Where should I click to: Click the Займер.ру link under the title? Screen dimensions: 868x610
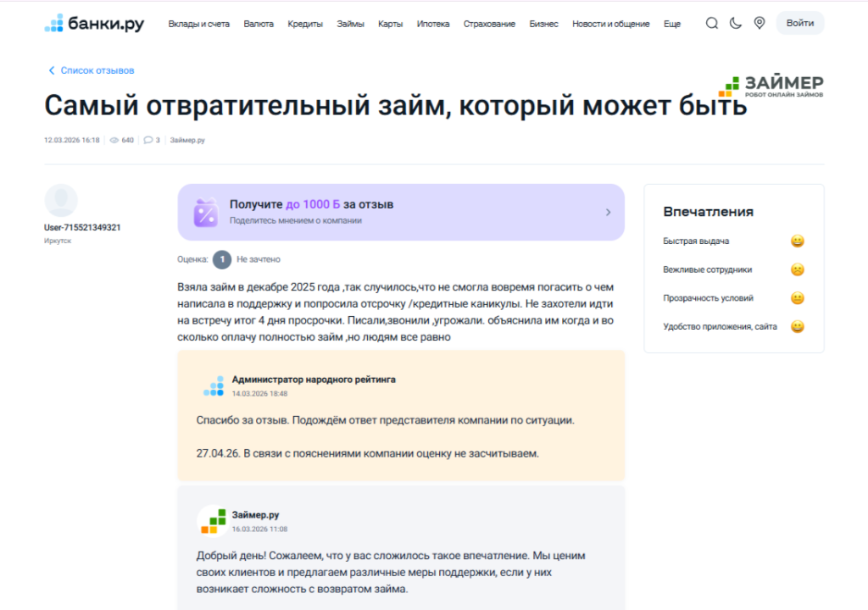click(x=187, y=140)
